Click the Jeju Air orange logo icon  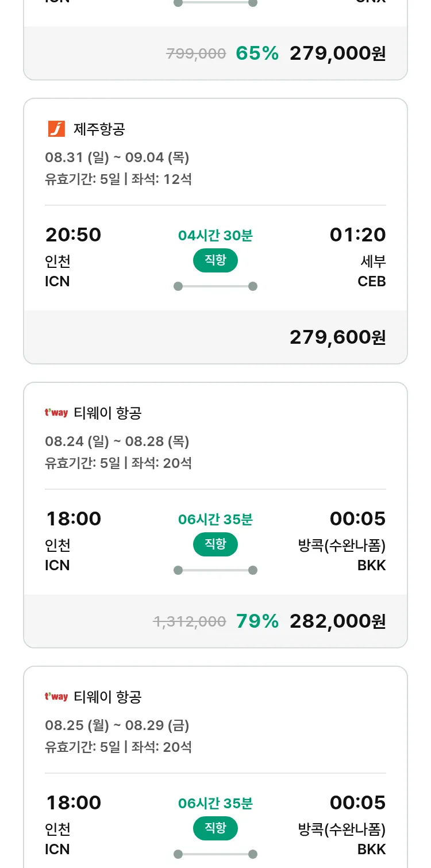(x=56, y=129)
